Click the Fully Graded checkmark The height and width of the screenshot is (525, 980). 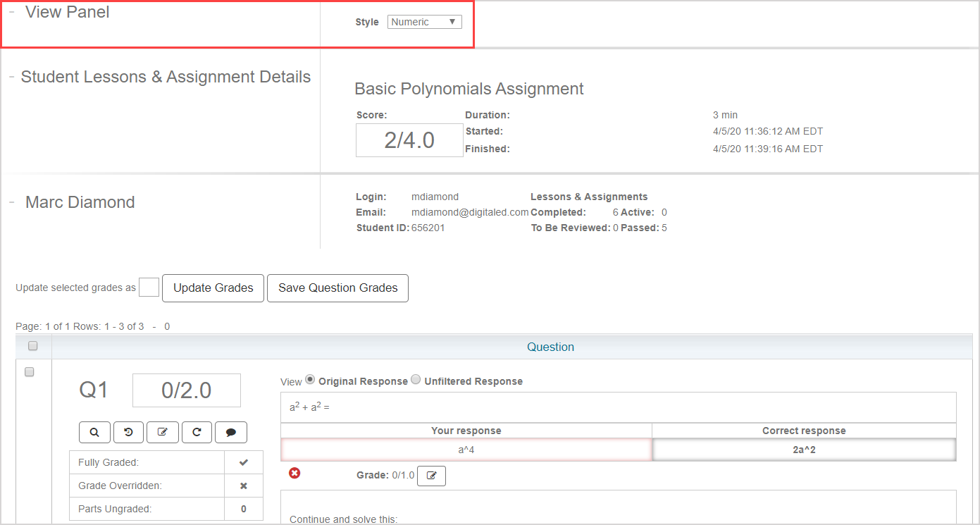(244, 462)
